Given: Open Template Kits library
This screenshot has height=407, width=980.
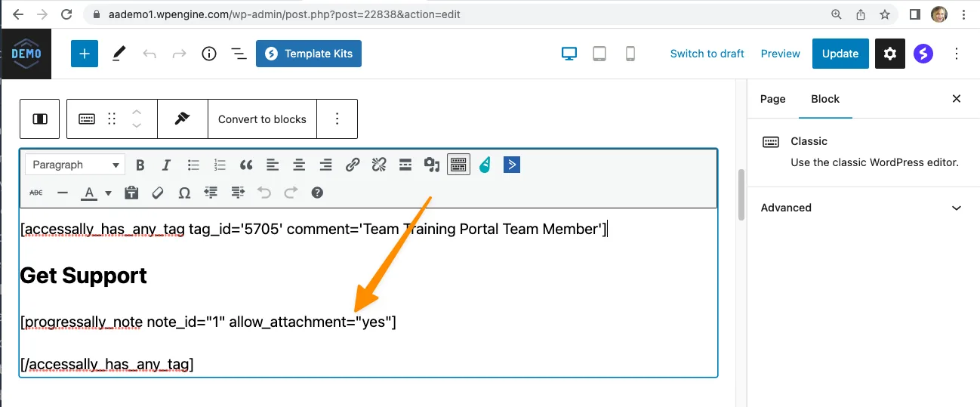Looking at the screenshot, I should tap(309, 54).
